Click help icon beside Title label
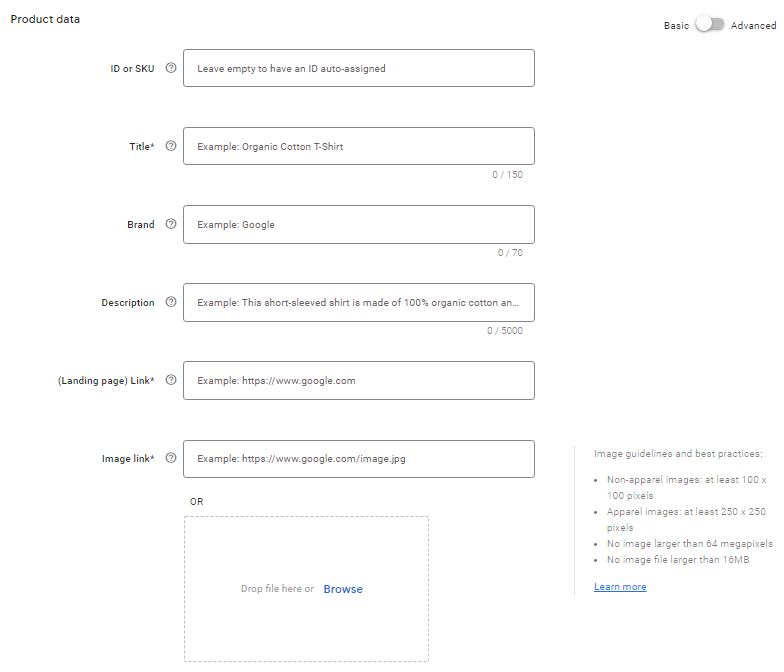784x672 pixels. [171, 146]
